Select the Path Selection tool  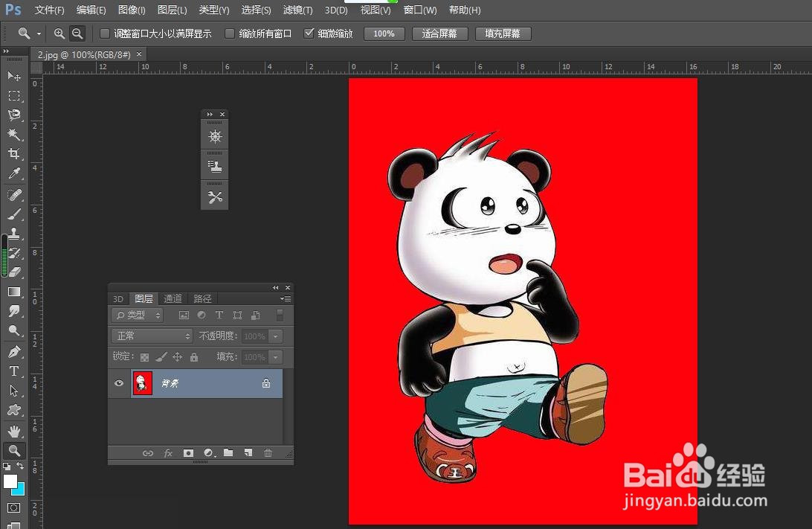click(14, 391)
